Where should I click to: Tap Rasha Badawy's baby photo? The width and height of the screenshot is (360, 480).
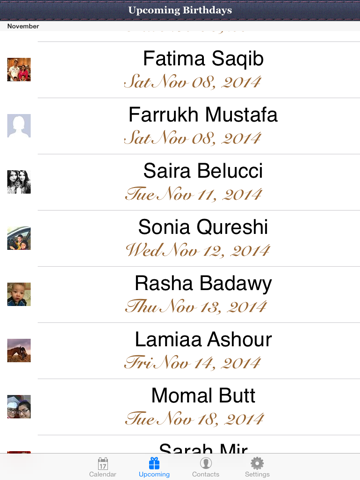19,294
